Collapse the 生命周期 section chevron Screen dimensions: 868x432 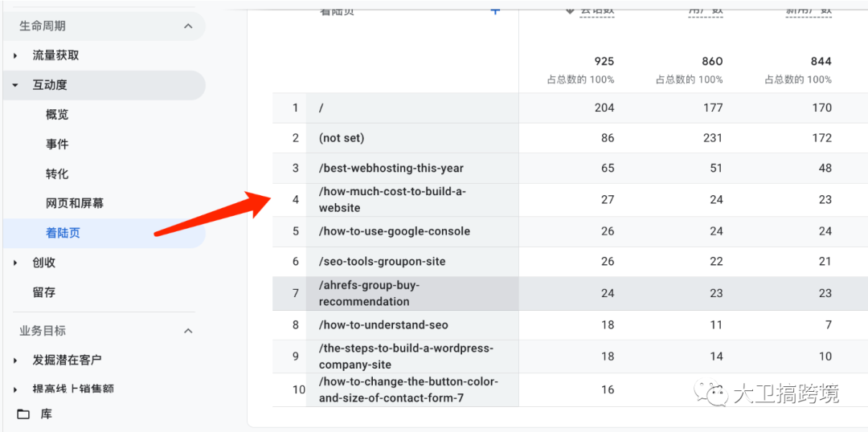pos(188,26)
